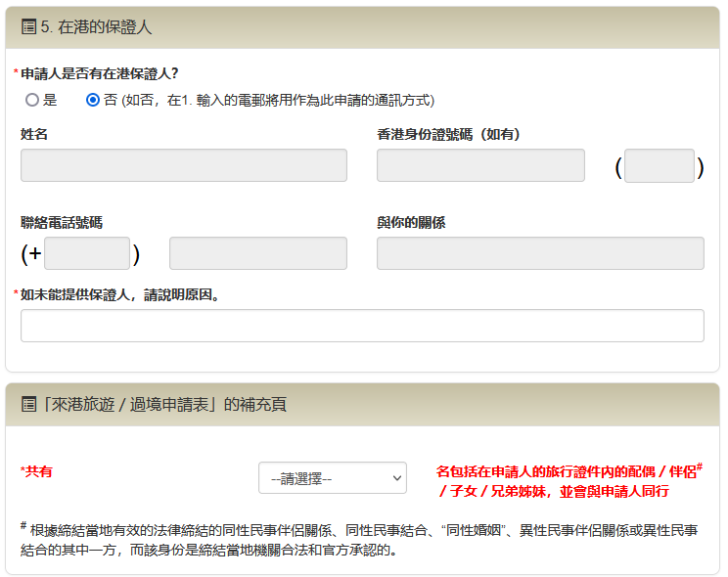Select the 是 radio button for 在港保證人
This screenshot has width=728, height=577.
tap(32, 100)
